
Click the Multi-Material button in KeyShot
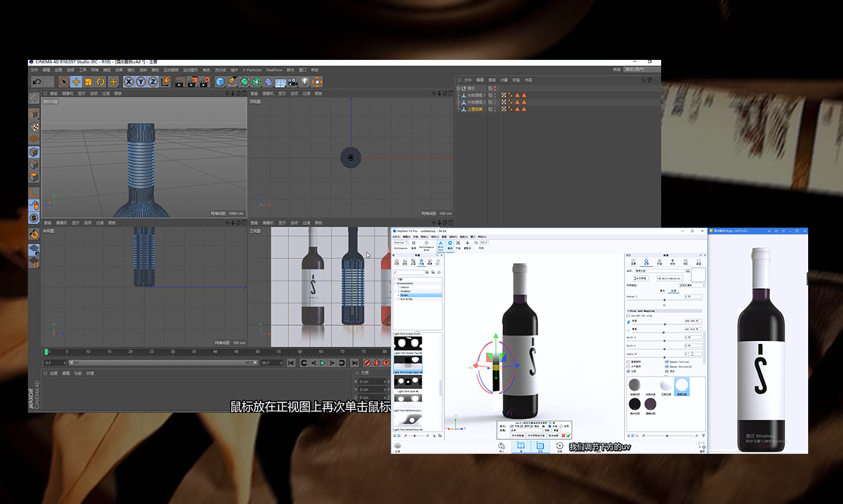point(670,278)
